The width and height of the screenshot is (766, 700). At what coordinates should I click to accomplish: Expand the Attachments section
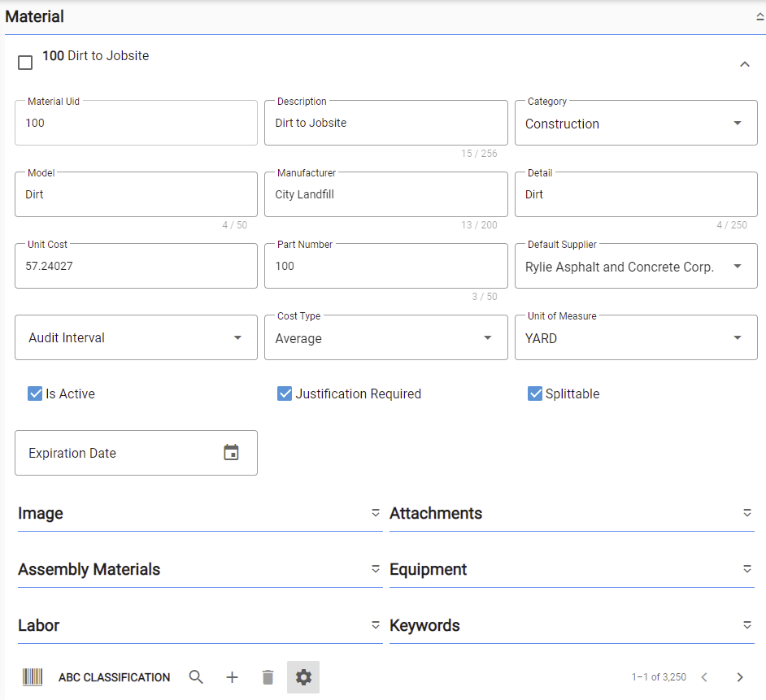click(572, 514)
